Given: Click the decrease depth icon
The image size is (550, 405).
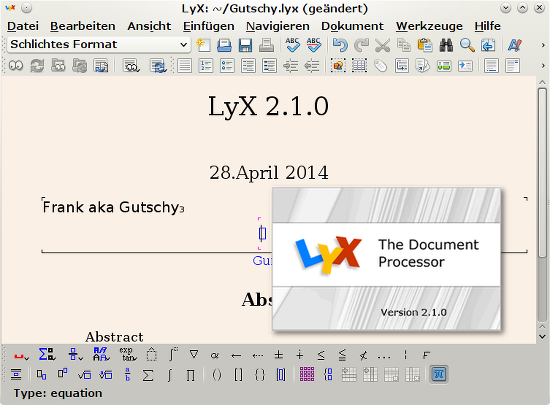Looking at the screenshot, I should 312,66.
